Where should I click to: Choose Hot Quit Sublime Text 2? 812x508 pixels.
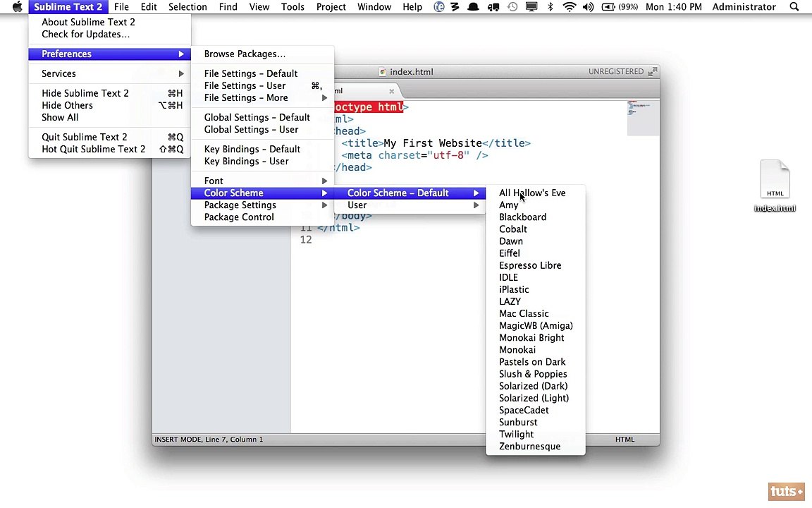pos(110,150)
